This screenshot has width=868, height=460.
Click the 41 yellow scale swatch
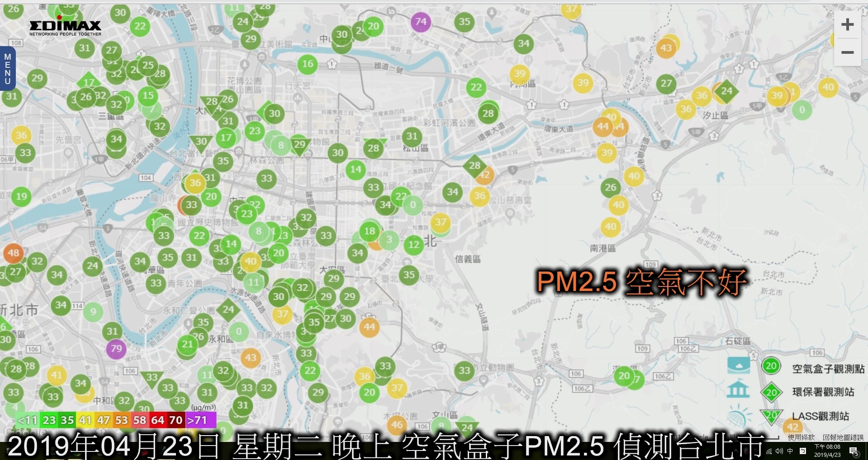coord(85,420)
